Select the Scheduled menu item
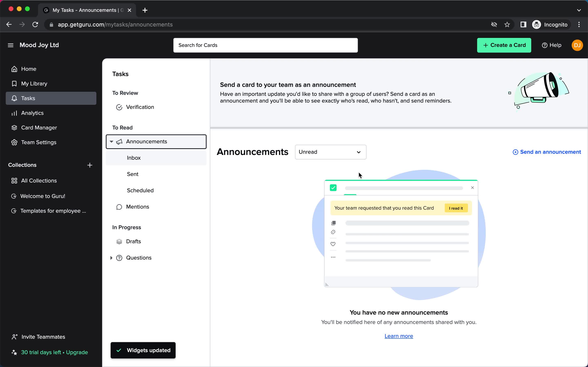Viewport: 588px width, 367px height. [140, 190]
